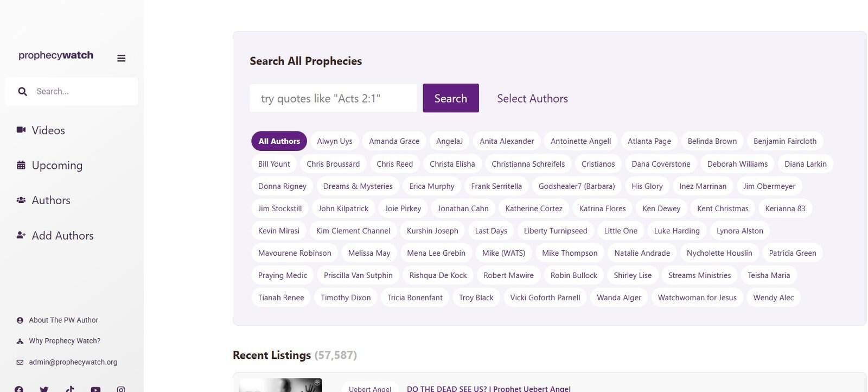Select the All Authors filter chip
This screenshot has width=868, height=392.
(x=279, y=141)
